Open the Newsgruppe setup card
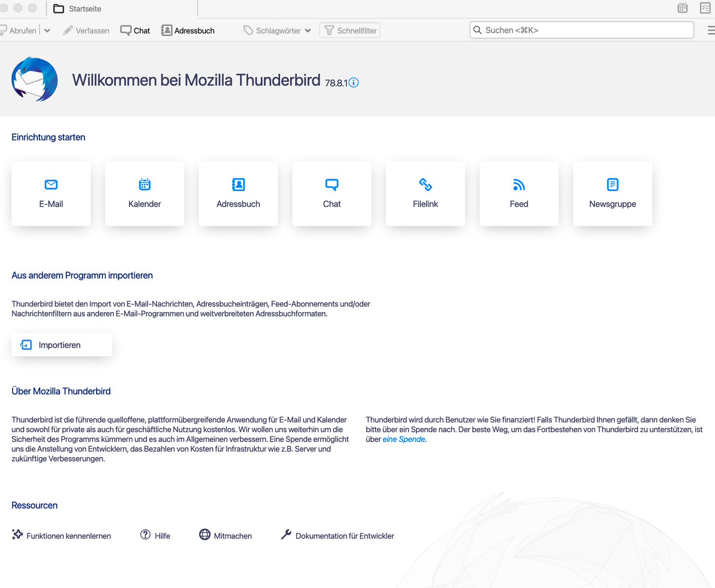The width and height of the screenshot is (715, 588). tap(613, 194)
